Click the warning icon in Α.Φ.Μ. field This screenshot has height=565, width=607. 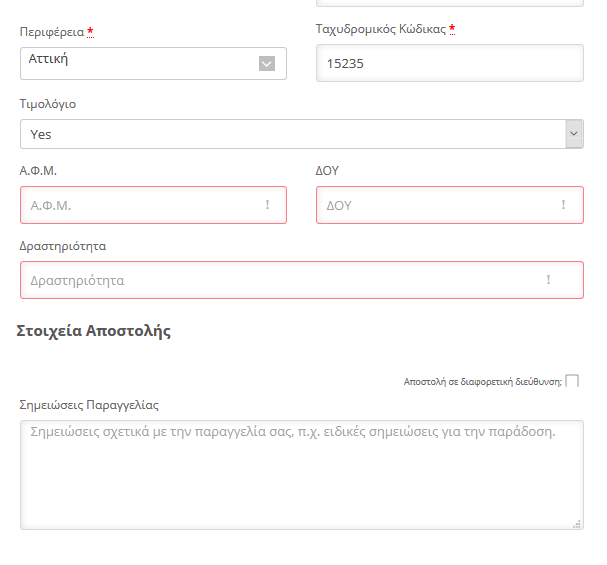(x=267, y=205)
